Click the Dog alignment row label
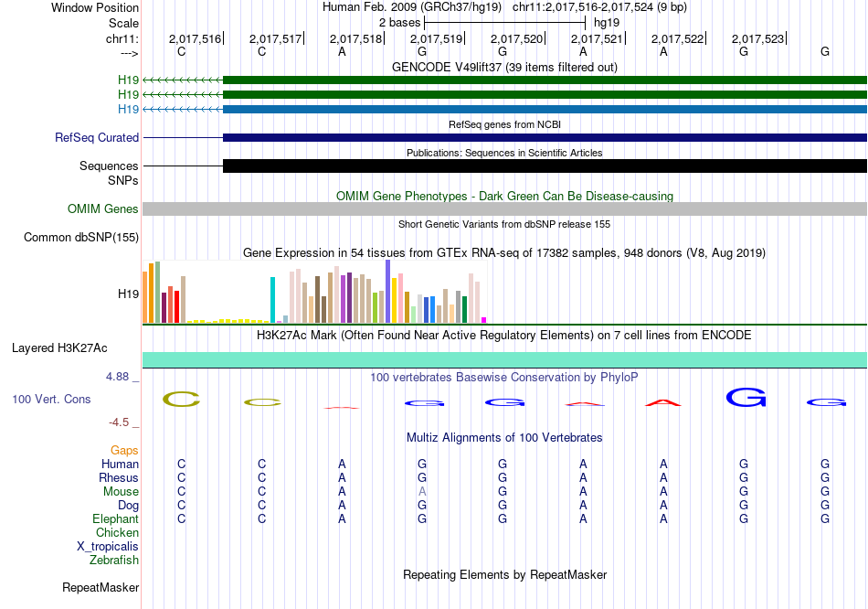Image resolution: width=868 pixels, height=609 pixels. tap(128, 506)
